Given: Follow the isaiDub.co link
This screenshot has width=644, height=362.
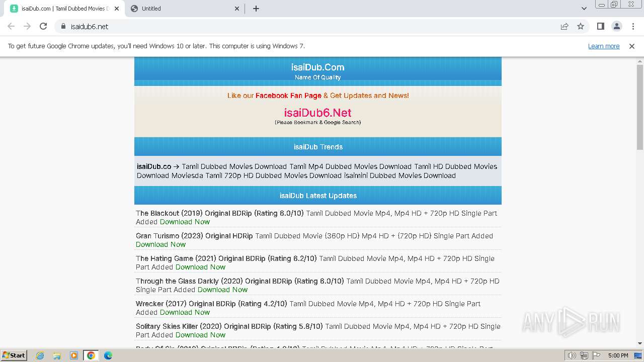Looking at the screenshot, I should 154,166.
